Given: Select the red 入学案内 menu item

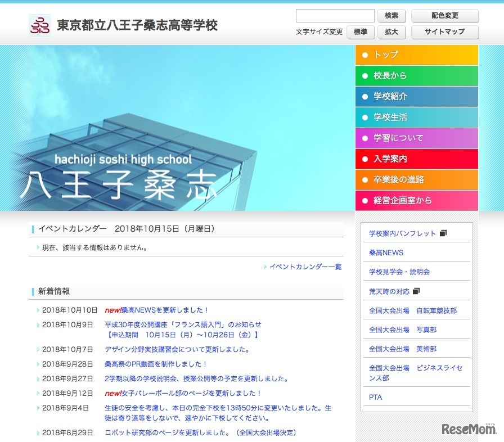Looking at the screenshot, I should pos(416,159).
